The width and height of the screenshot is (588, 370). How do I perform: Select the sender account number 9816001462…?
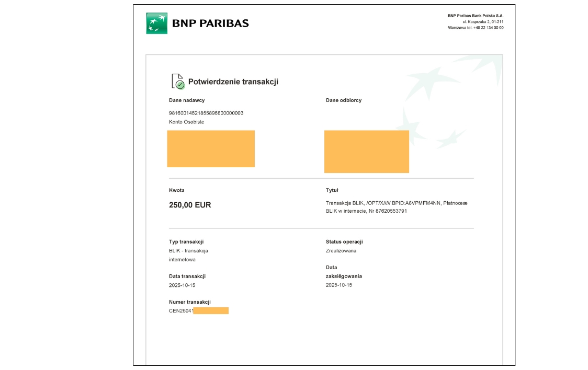(206, 113)
